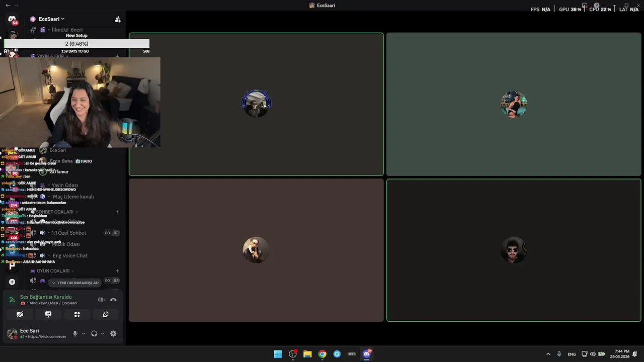Launch Google Chrome from the taskbar

[323, 354]
